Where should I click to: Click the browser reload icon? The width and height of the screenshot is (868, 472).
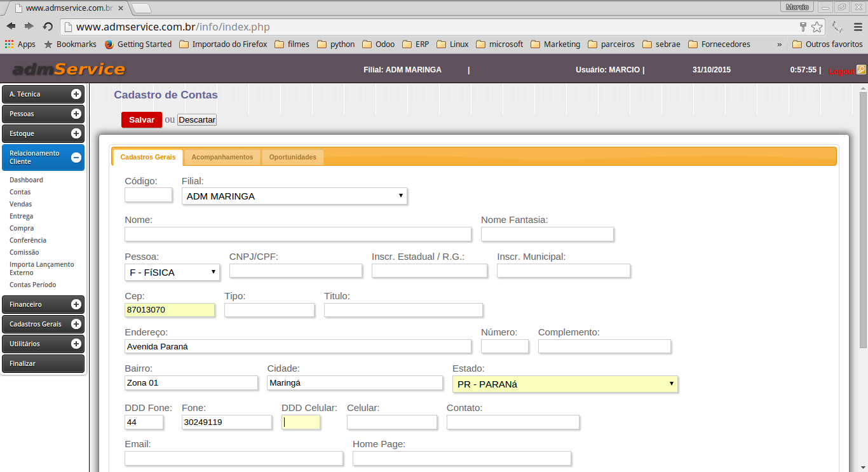(x=48, y=26)
